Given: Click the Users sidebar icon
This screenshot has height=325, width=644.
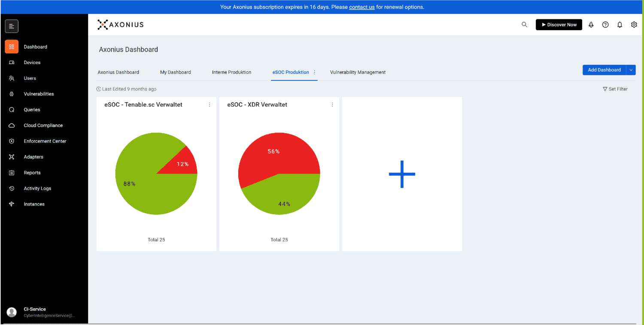Looking at the screenshot, I should 12,78.
